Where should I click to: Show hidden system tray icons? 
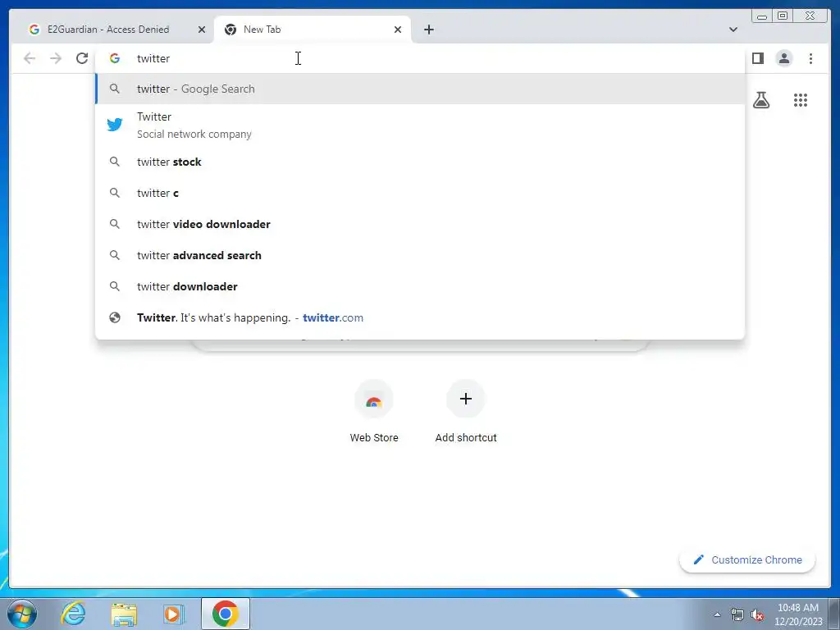pyautogui.click(x=717, y=614)
